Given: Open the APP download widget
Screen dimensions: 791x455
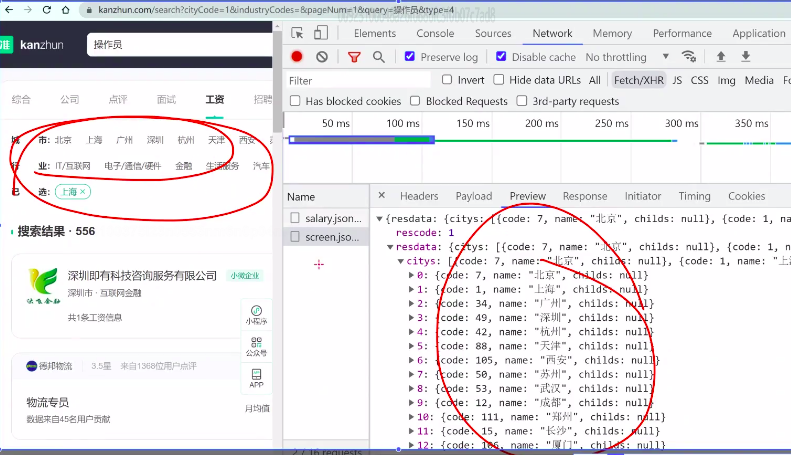Looking at the screenshot, I should click(256, 378).
